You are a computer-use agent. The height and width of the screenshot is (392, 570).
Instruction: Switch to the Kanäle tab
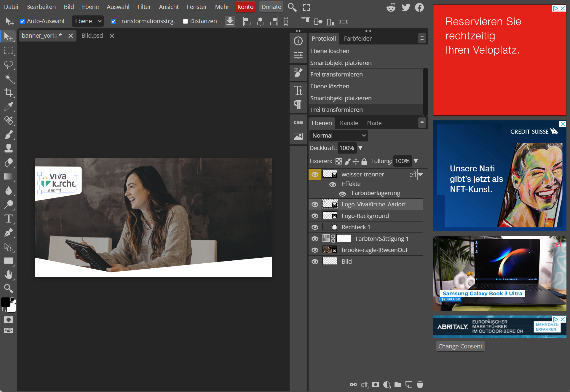(349, 123)
